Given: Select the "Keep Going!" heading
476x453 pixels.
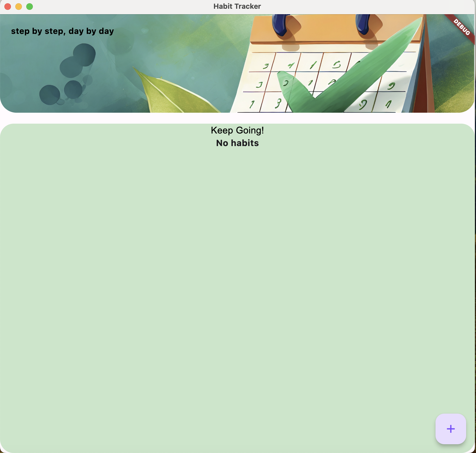Looking at the screenshot, I should pyautogui.click(x=237, y=130).
